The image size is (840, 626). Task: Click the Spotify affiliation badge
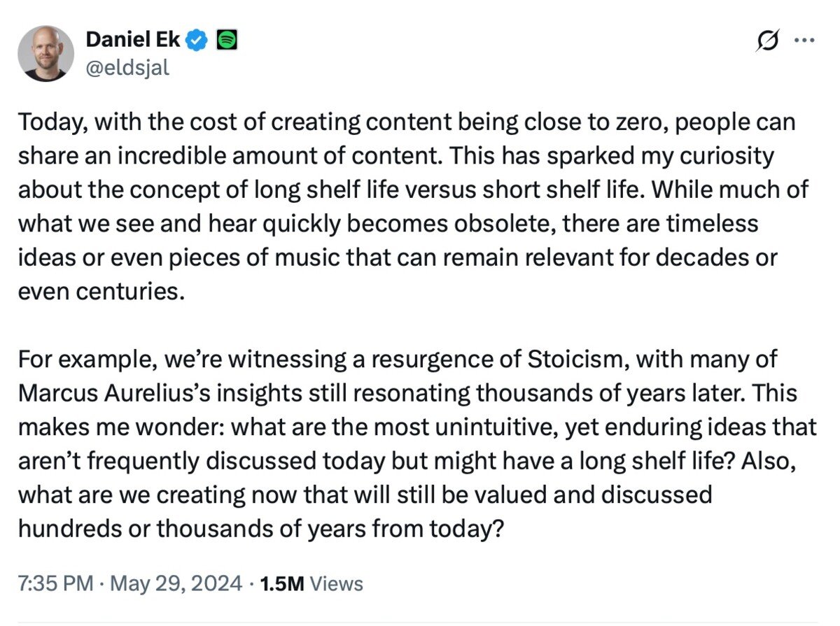226,40
